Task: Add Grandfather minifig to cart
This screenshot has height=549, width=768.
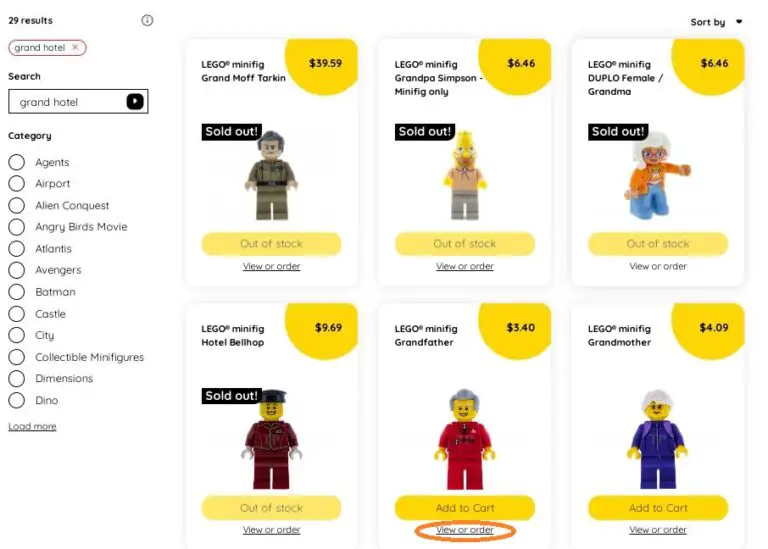Action: 465,508
